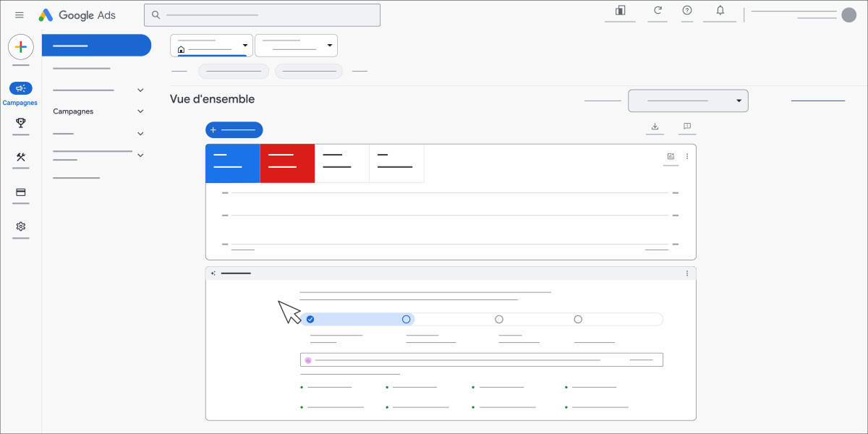Screen dimensions: 868x434
Task: Select the fourth step radio circle
Action: 578,319
